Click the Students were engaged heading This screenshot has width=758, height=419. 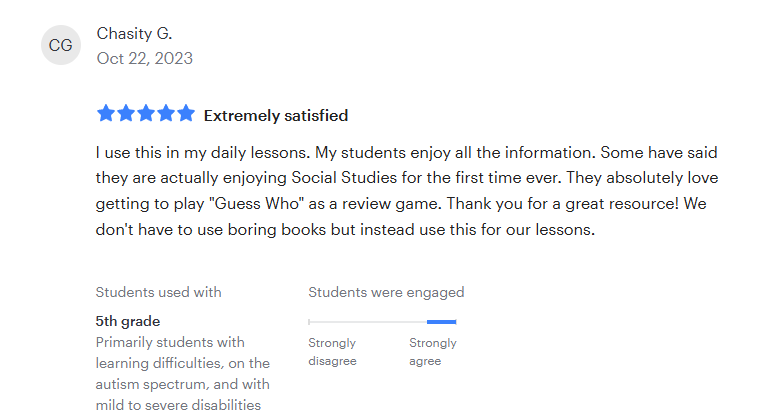386,292
